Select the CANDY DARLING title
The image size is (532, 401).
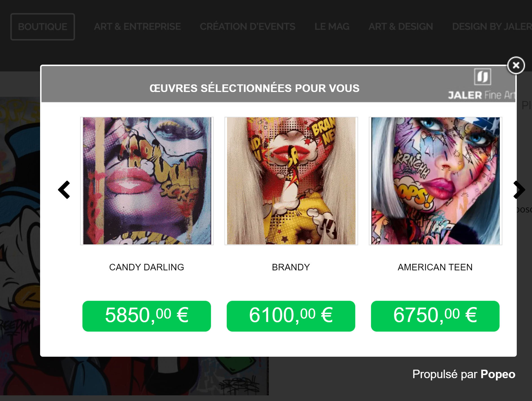(147, 267)
